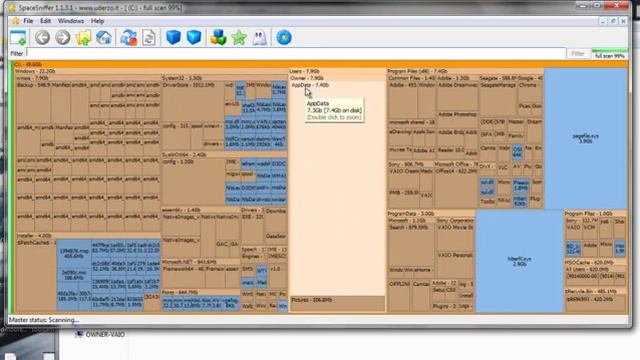640x360 pixels.
Task: Go to the home view
Action: pyautogui.click(x=104, y=38)
